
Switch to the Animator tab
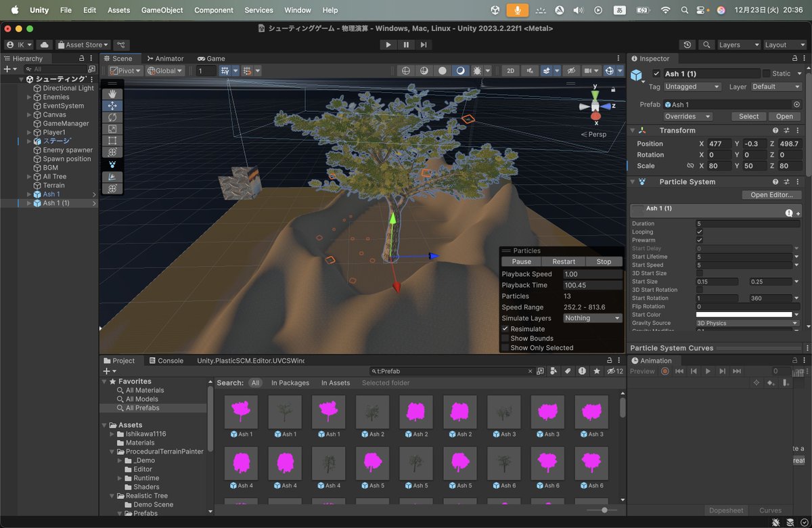tap(164, 59)
